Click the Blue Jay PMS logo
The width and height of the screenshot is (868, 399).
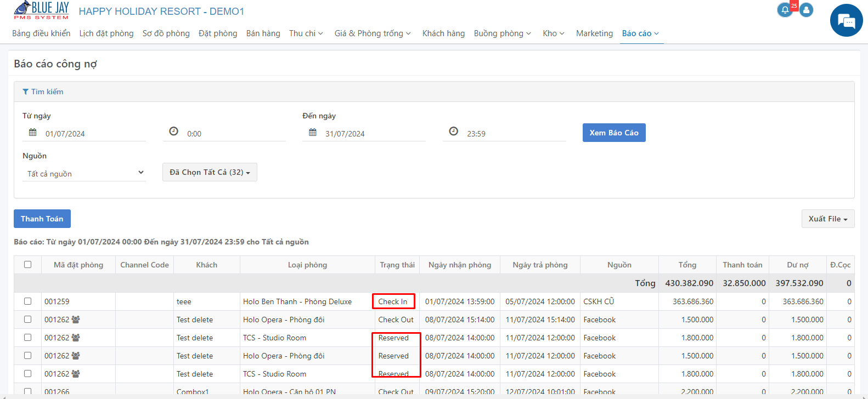[42, 10]
